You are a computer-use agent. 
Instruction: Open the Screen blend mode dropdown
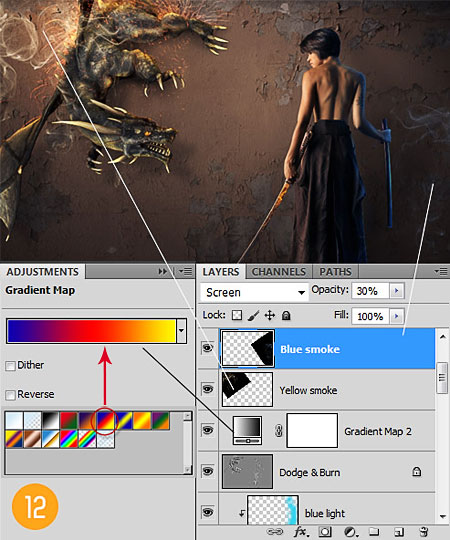(x=254, y=292)
